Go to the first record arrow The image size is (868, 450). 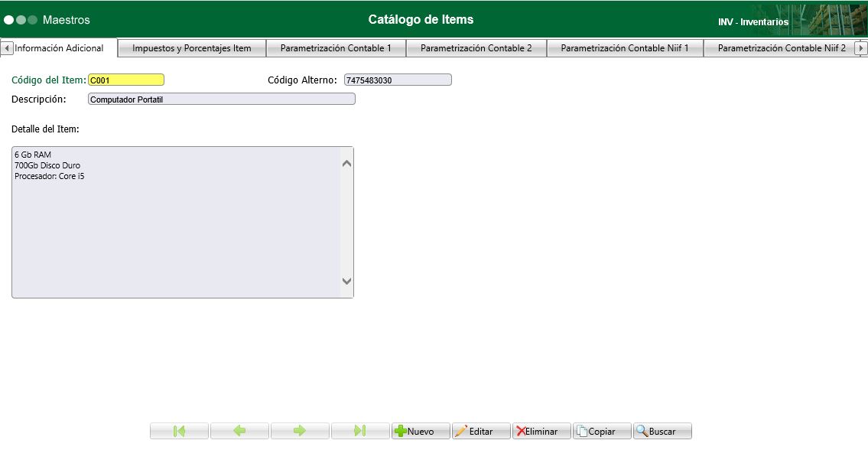click(x=180, y=431)
